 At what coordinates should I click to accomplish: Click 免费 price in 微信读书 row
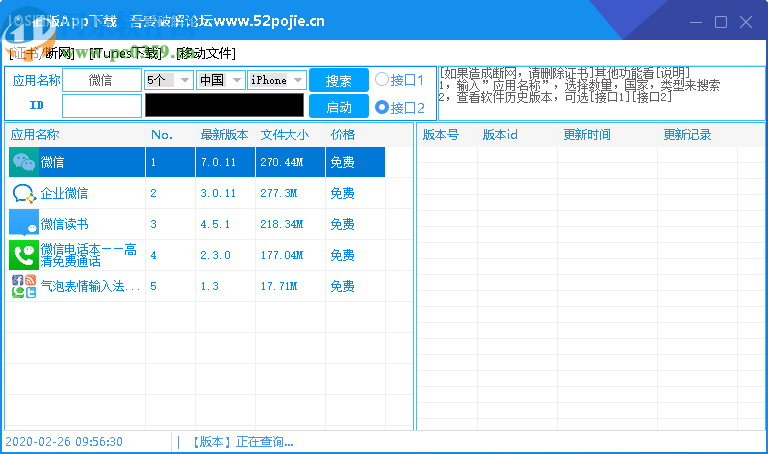pos(342,224)
